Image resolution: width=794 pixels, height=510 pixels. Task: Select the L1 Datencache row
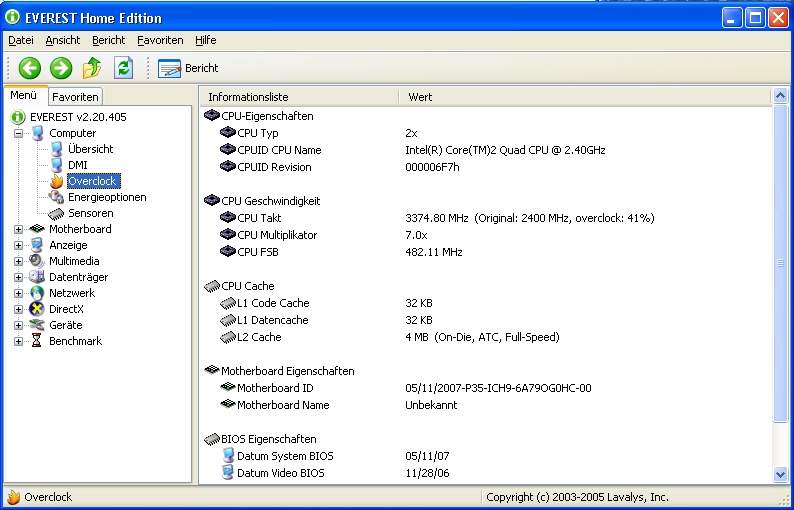(x=486, y=320)
